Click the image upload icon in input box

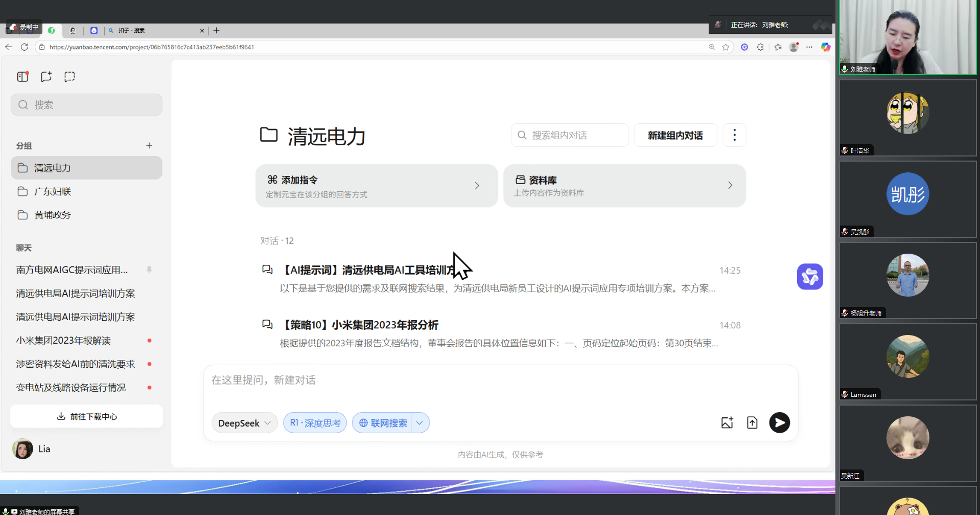(x=727, y=423)
